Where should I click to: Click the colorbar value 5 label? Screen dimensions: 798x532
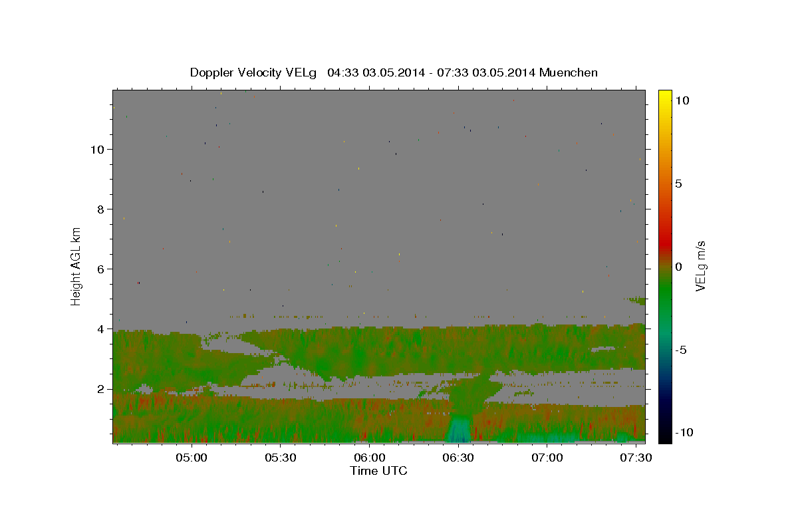point(678,184)
